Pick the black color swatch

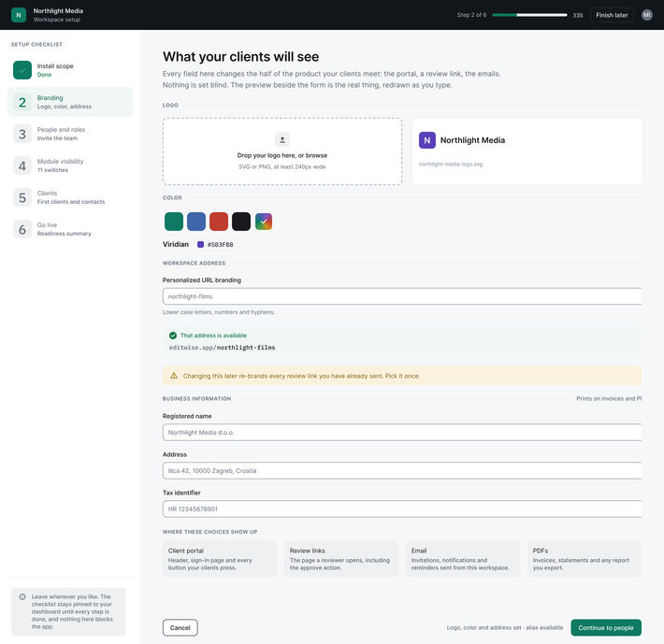241,222
